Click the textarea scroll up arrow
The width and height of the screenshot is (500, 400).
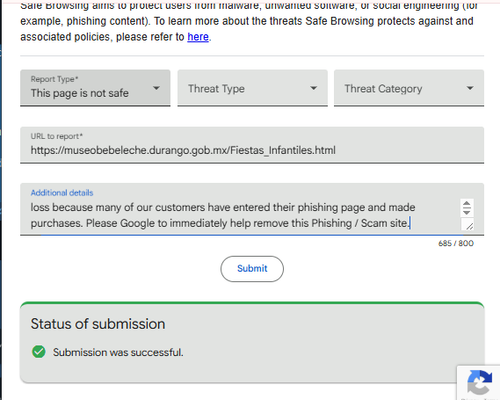pyautogui.click(x=467, y=204)
